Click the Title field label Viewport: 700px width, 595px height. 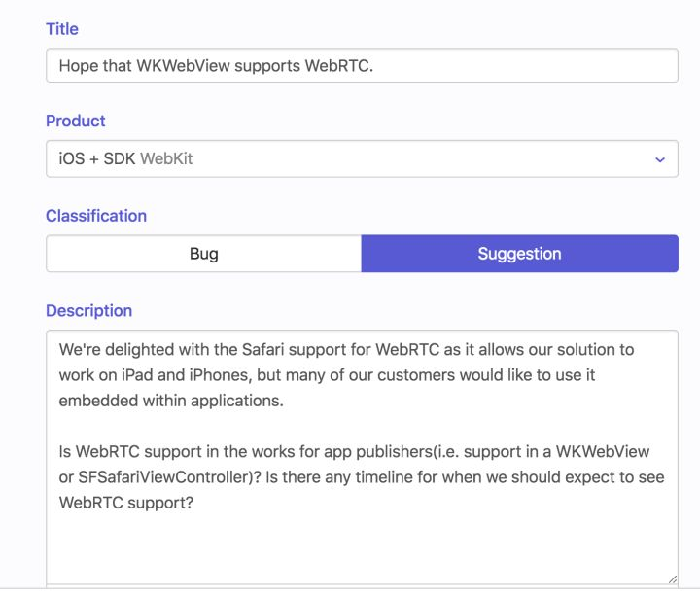click(x=62, y=29)
